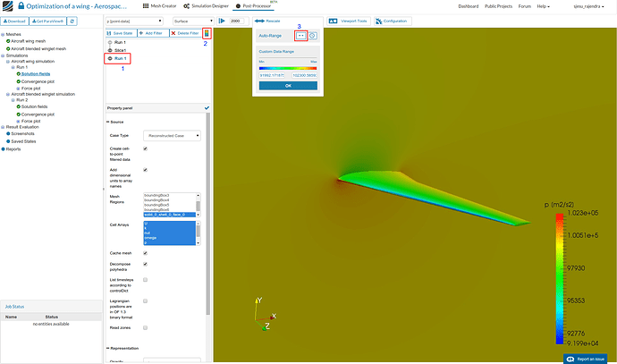This screenshot has width=617, height=364.
Task: Open the Surface representation dropdown
Action: 193,21
